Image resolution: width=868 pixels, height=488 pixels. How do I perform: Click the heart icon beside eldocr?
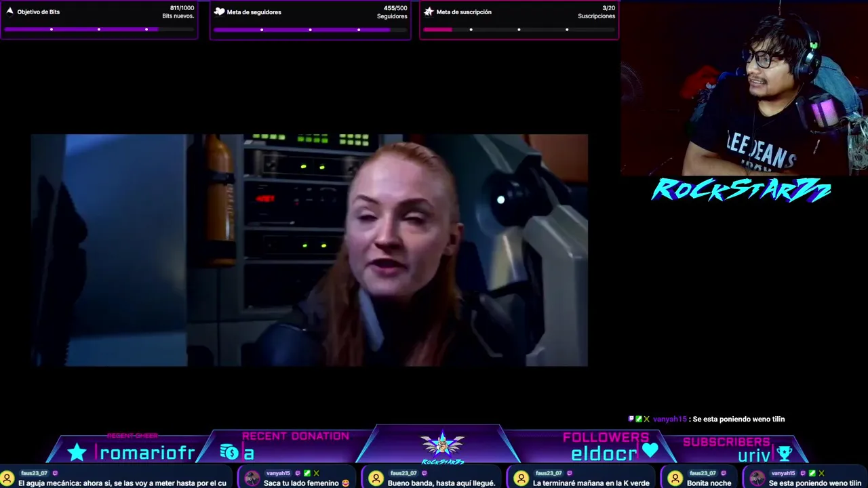pos(650,451)
